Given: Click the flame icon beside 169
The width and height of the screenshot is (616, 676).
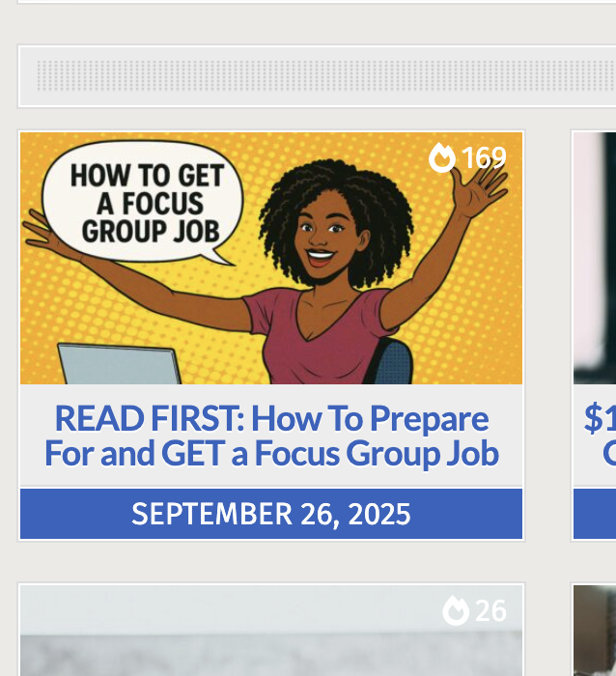Looking at the screenshot, I should pos(442,157).
